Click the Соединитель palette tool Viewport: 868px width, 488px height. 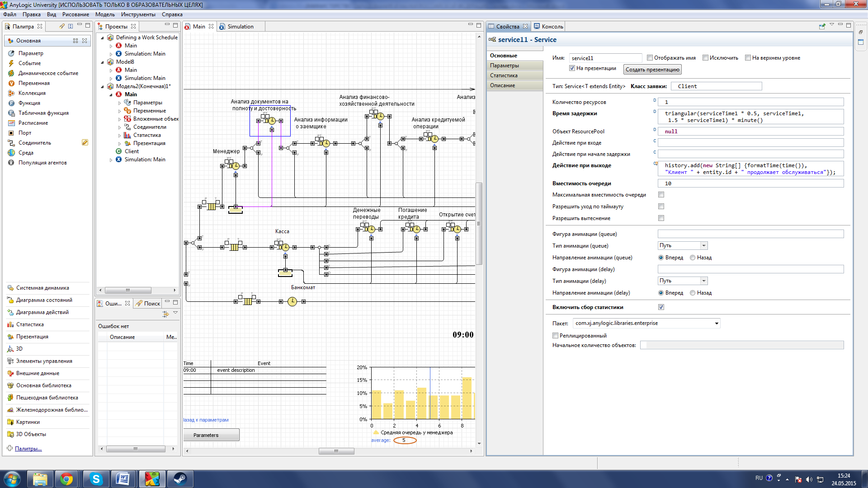click(x=34, y=143)
